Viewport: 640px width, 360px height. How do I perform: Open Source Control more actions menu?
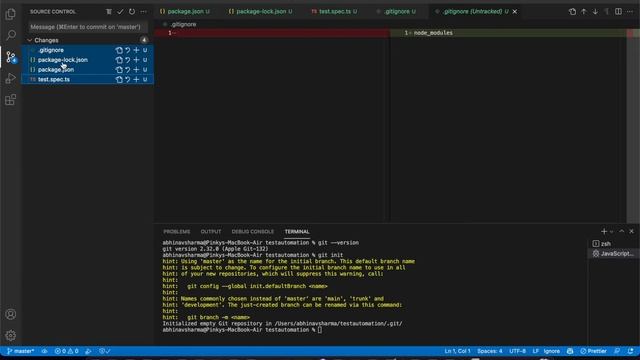tap(143, 12)
